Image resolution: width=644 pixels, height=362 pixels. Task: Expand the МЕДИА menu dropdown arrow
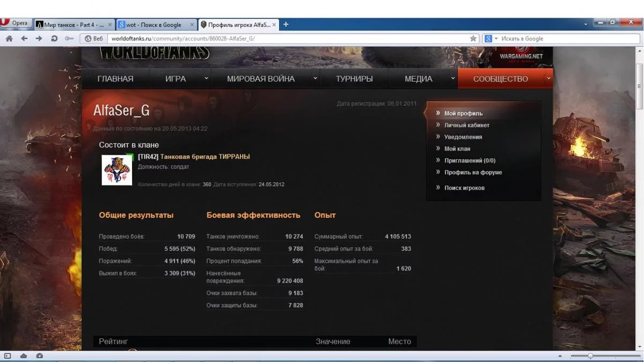(x=452, y=78)
